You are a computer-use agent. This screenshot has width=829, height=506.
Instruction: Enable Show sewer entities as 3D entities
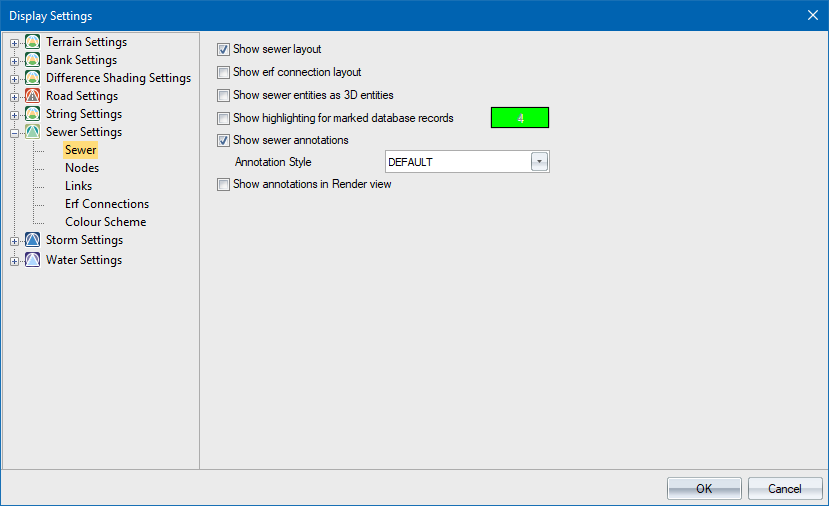pos(224,96)
